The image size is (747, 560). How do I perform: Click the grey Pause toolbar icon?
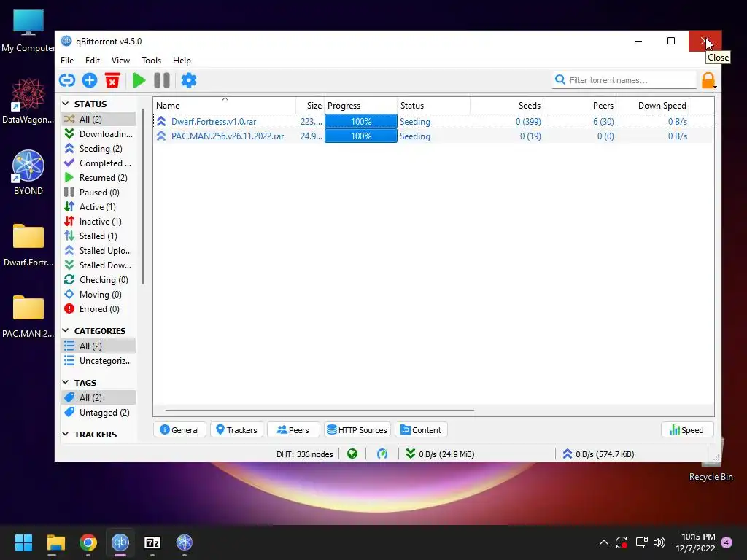pyautogui.click(x=162, y=80)
